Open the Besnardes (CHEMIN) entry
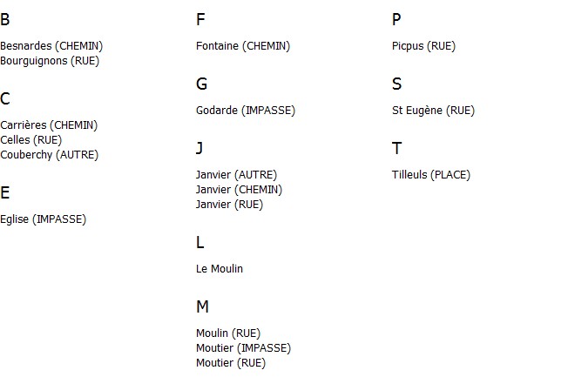 tap(51, 46)
